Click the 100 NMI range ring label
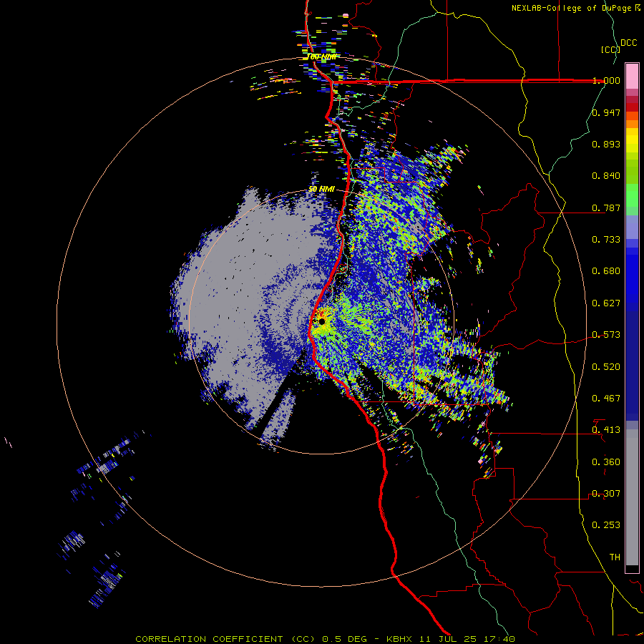 321,57
